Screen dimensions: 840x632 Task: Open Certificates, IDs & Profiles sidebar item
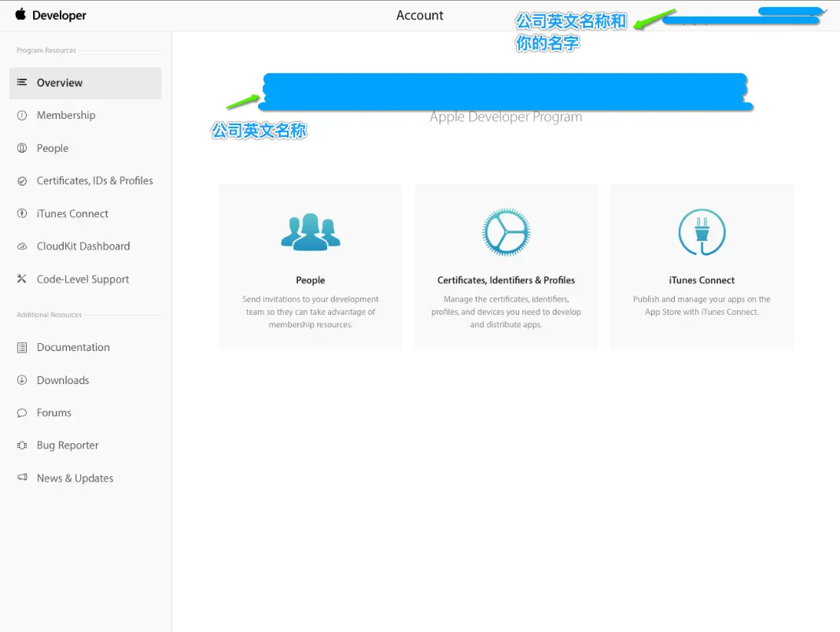(x=95, y=181)
